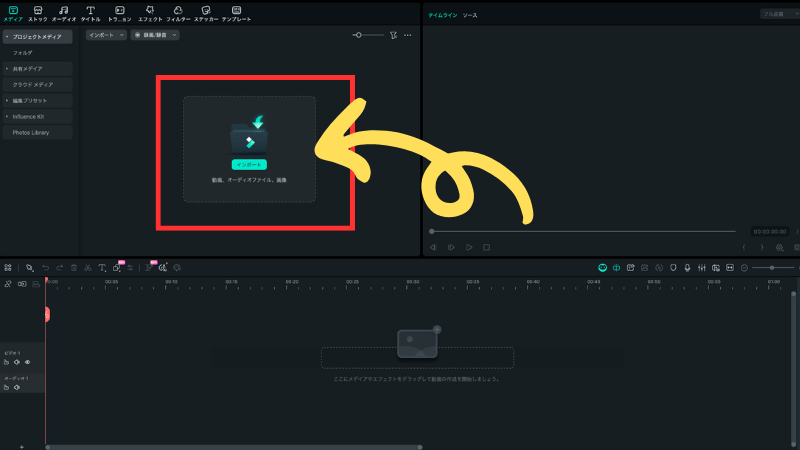The height and width of the screenshot is (450, 800).
Task: Click the media filter icon
Action: (393, 35)
